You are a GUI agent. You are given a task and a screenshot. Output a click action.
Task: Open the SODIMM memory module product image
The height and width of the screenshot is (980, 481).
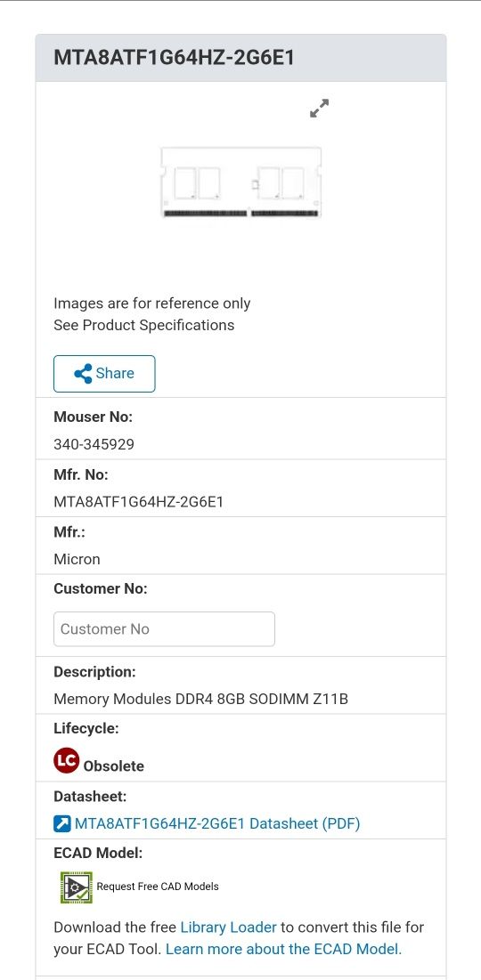[x=240, y=182]
